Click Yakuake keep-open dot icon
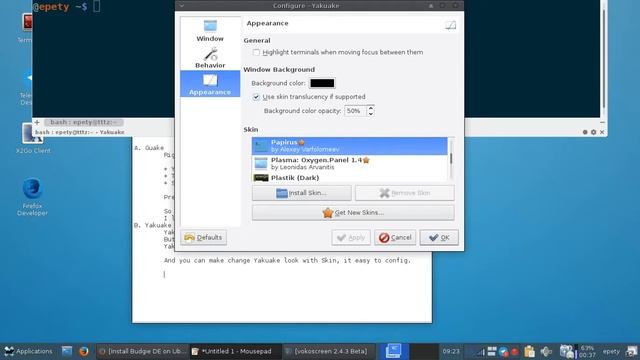Image resolution: width=640 pixels, height=360 pixels. (x=585, y=132)
